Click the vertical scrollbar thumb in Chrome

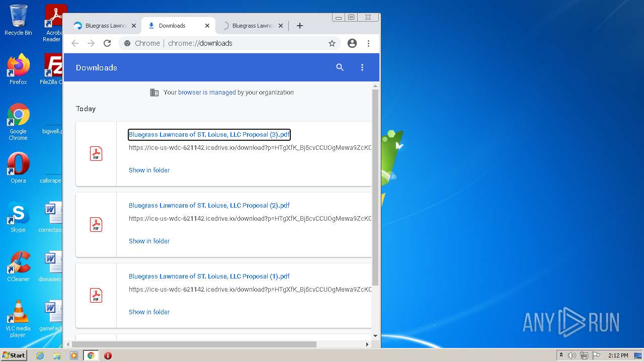tap(375, 188)
